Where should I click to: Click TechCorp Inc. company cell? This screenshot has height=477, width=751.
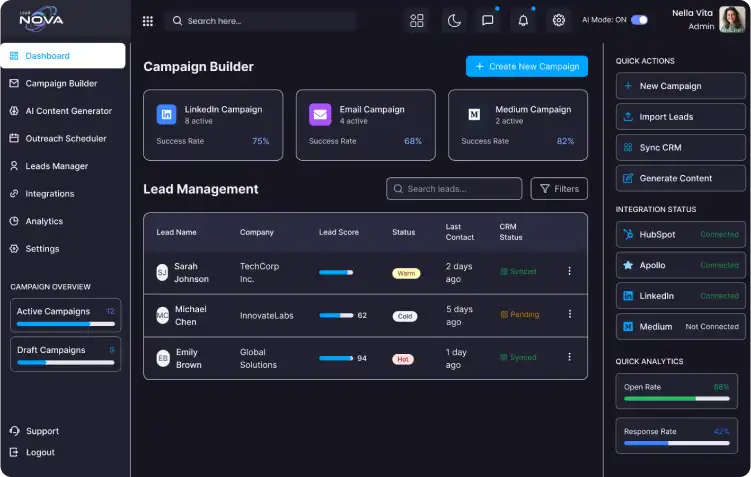pyautogui.click(x=259, y=273)
